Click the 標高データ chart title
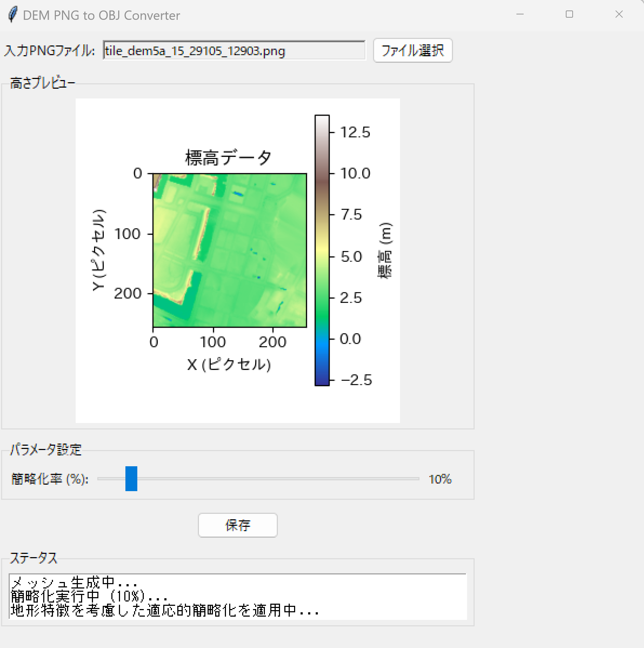The image size is (644, 648). [228, 158]
